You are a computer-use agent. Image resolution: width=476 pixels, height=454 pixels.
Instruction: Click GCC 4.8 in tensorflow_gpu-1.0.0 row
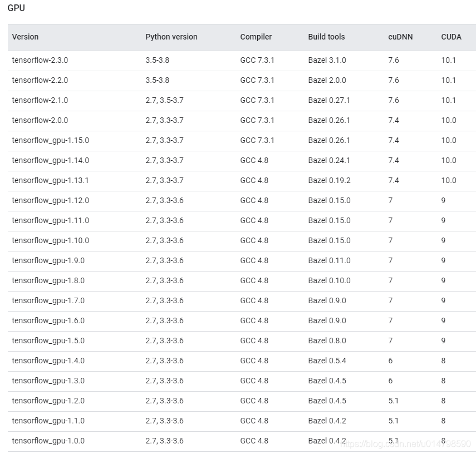pos(254,441)
